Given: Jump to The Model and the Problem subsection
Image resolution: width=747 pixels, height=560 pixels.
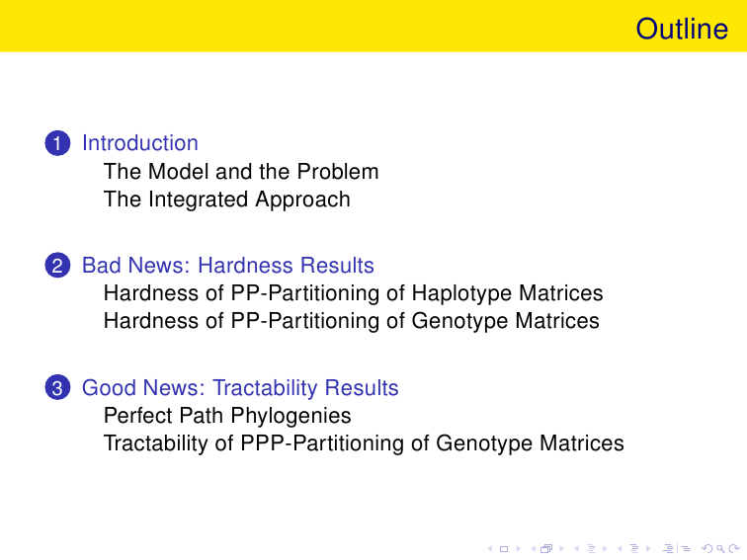Looking at the screenshot, I should point(241,172).
